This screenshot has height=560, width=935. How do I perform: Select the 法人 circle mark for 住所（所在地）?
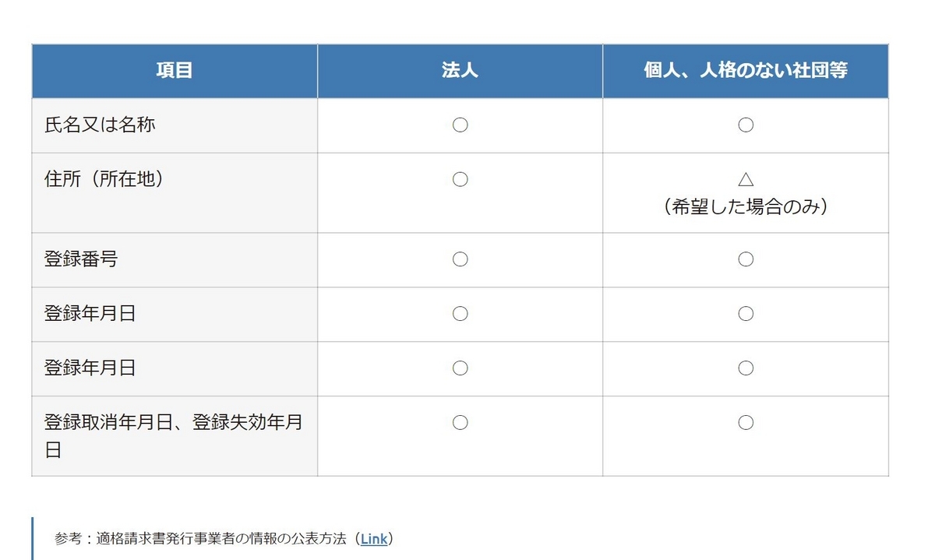(460, 180)
